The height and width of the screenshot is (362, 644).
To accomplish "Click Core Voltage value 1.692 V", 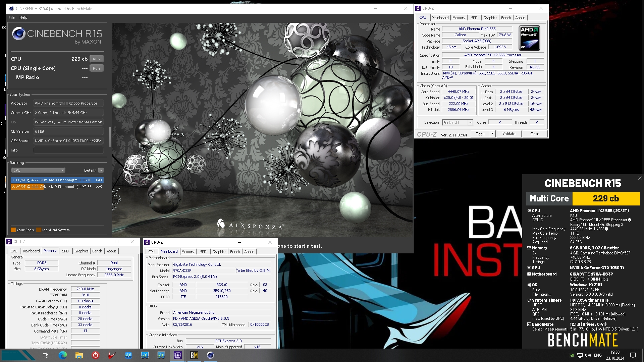I will [500, 47].
